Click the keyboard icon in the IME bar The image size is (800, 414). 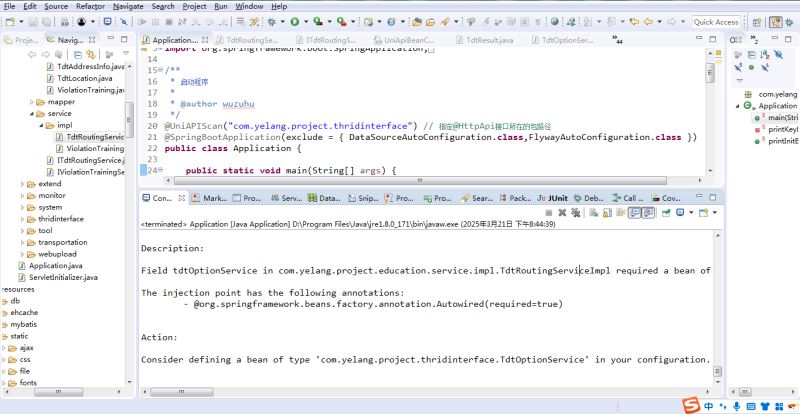coord(751,406)
